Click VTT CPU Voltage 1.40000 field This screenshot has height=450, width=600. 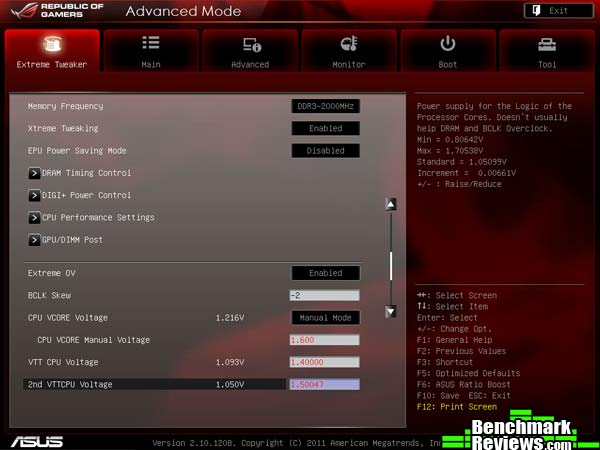click(x=324, y=362)
